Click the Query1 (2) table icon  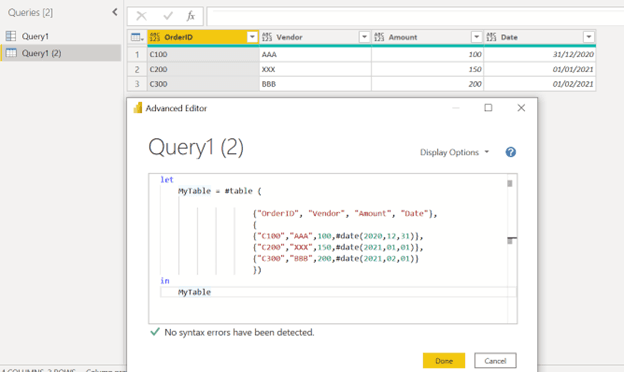point(11,53)
